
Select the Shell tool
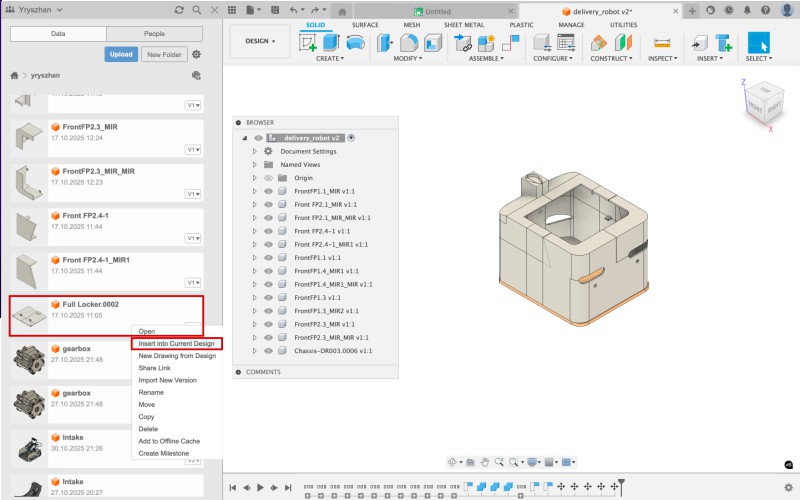(433, 43)
